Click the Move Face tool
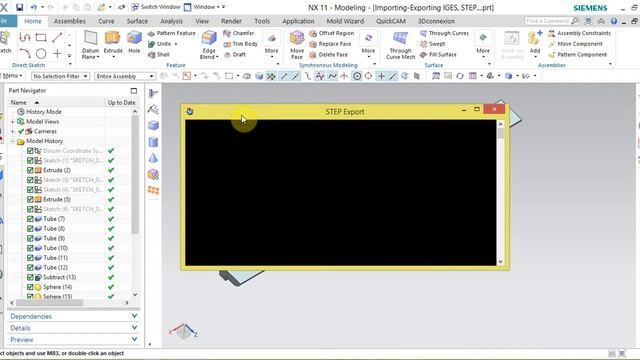Image resolution: width=640 pixels, height=360 pixels. tap(297, 45)
